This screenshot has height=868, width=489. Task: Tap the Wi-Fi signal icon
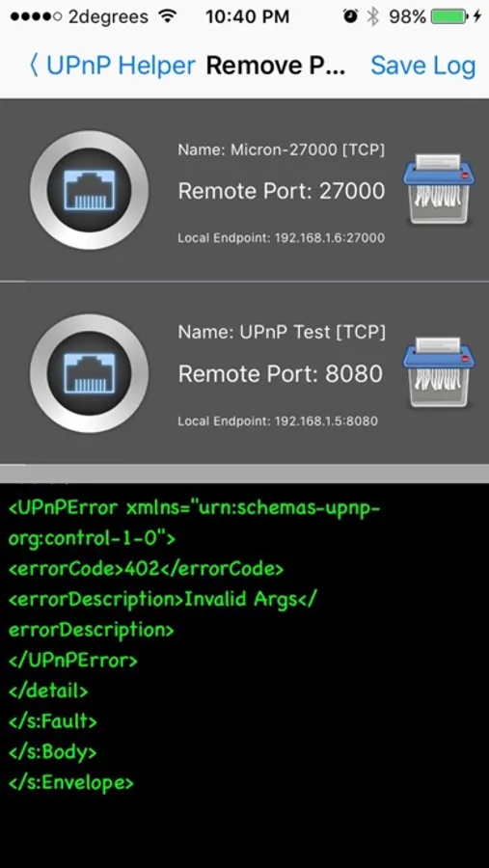click(167, 16)
